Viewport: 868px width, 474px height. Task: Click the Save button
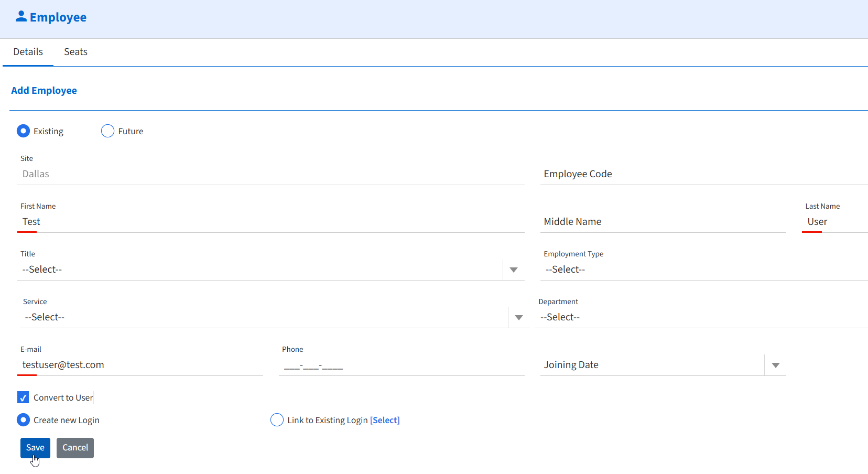[x=35, y=447]
